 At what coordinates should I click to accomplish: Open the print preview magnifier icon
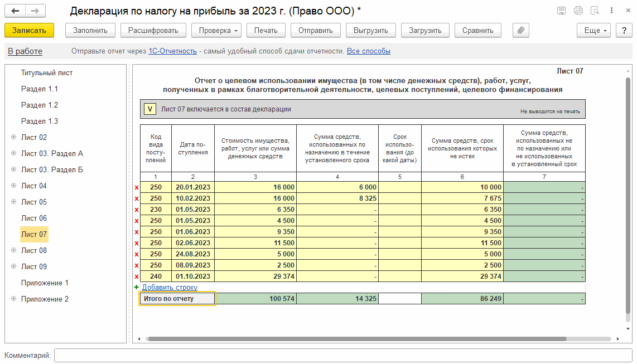[595, 11]
